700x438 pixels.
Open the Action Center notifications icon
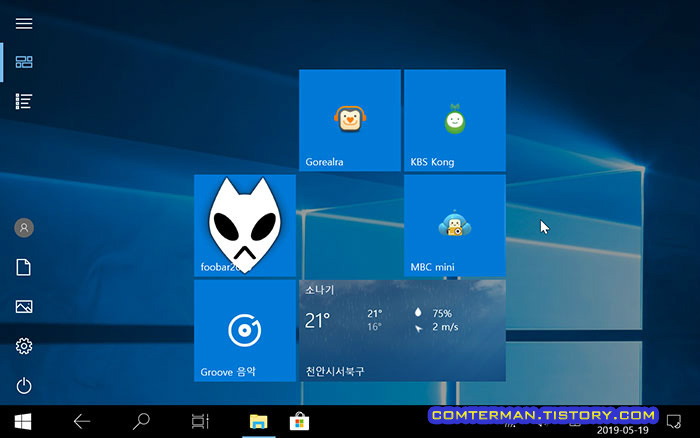673,421
